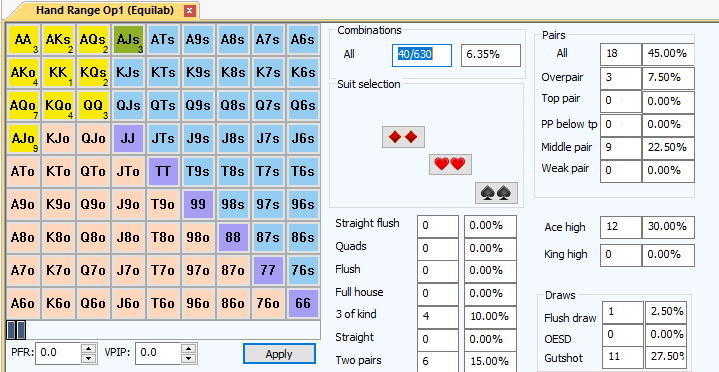The height and width of the screenshot is (372, 719).
Task: Click the VPIP input field
Action: pos(158,353)
